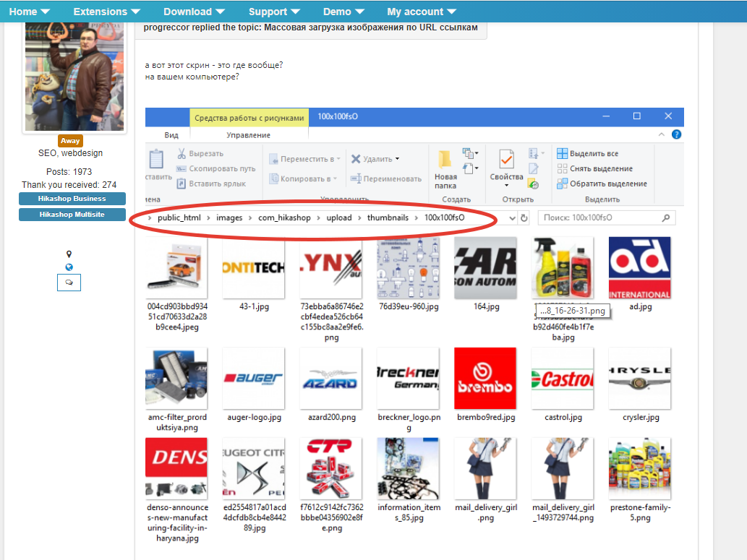Click the Hikashop Business badge
Screen dimensions: 747x560
pyautogui.click(x=72, y=199)
